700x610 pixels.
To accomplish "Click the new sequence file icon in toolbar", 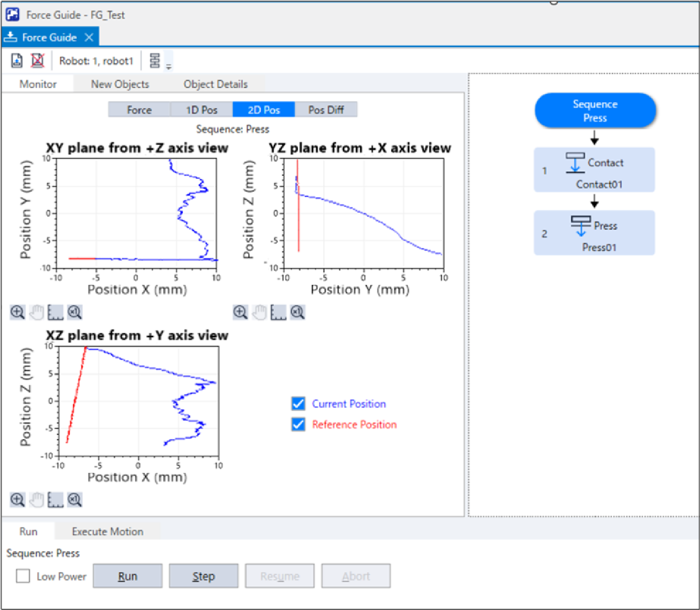I will tap(17, 61).
